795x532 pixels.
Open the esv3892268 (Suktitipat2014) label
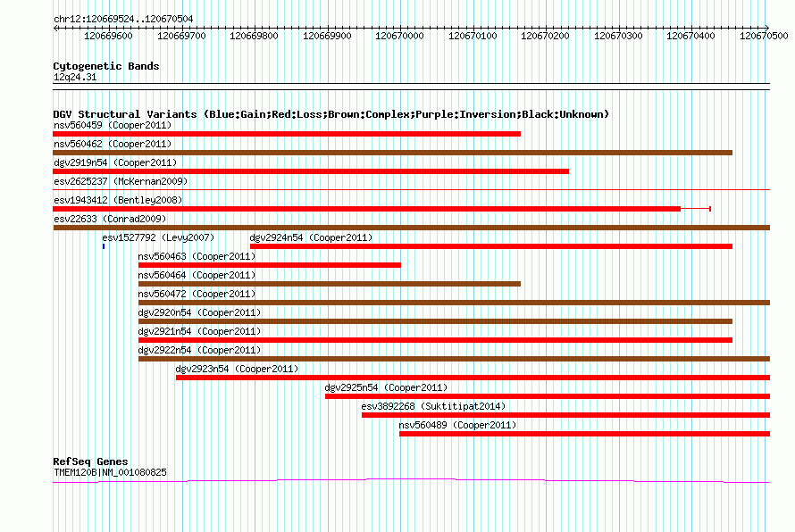coord(433,406)
